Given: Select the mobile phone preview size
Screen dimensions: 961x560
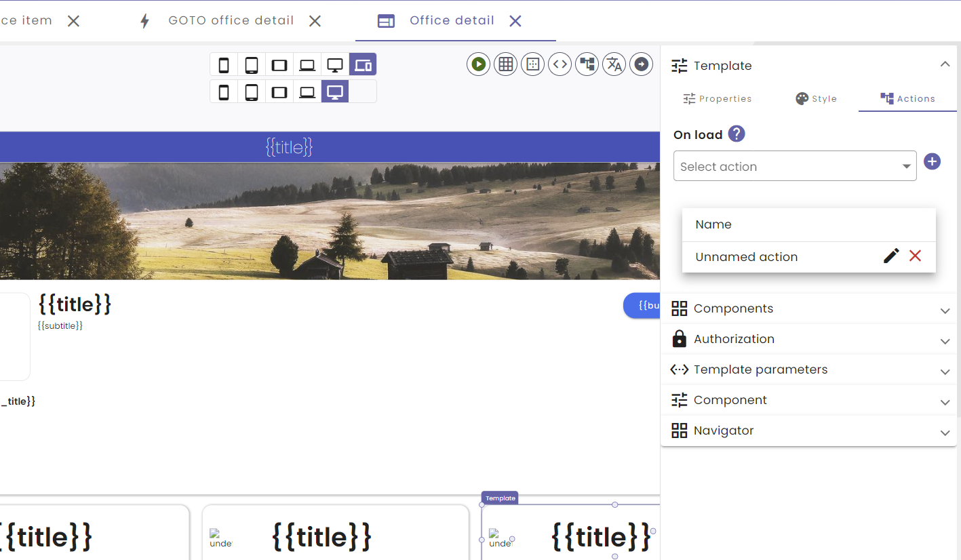Looking at the screenshot, I should pos(224,64).
